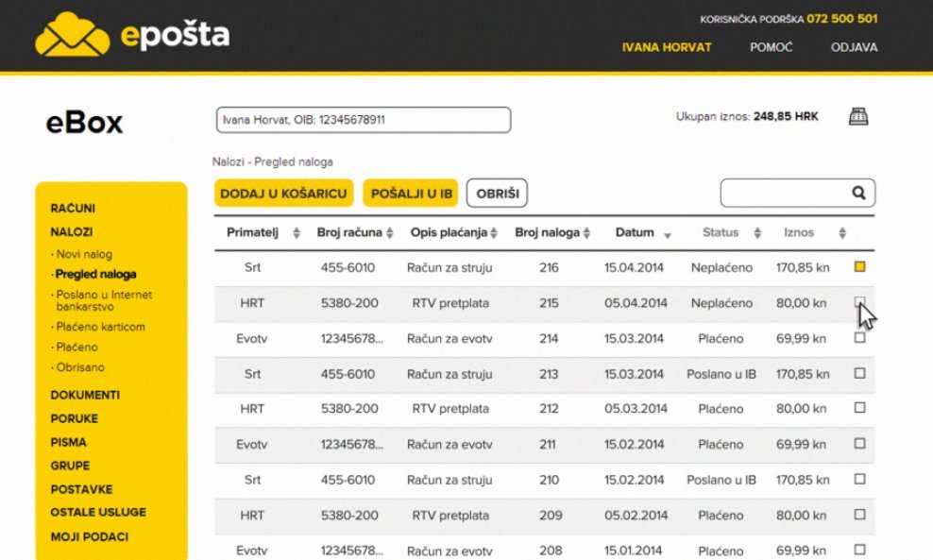This screenshot has height=560, width=933.
Task: Open GRUPE in sidebar menu
Action: coord(70,466)
